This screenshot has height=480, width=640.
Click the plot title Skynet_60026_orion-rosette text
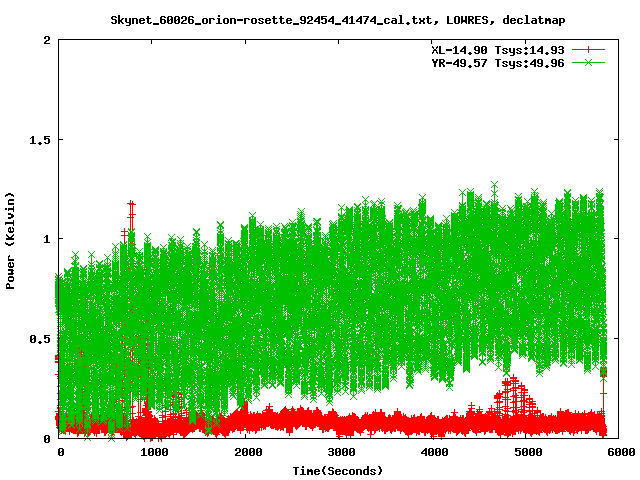click(x=338, y=20)
